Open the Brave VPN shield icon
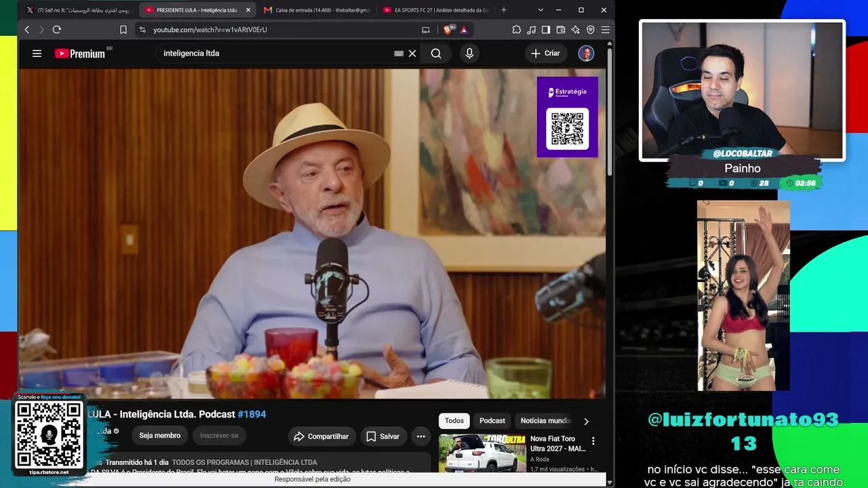Image resolution: width=868 pixels, height=488 pixels. coord(591,30)
